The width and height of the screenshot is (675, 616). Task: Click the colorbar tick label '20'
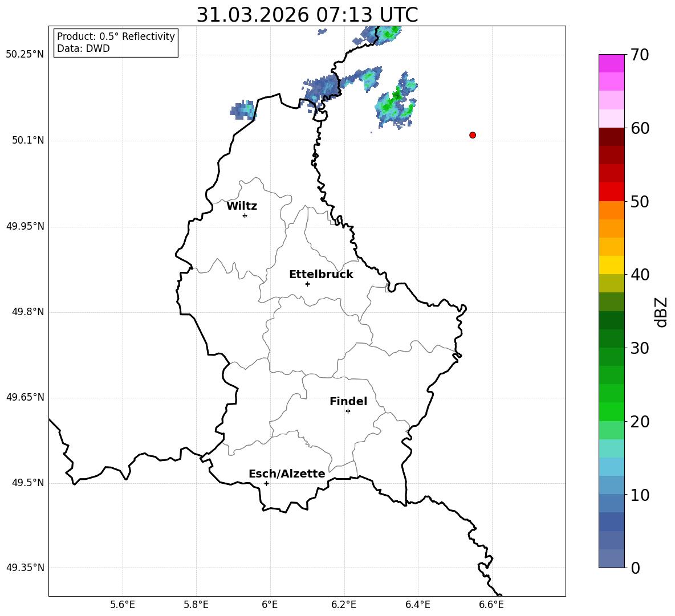click(640, 421)
